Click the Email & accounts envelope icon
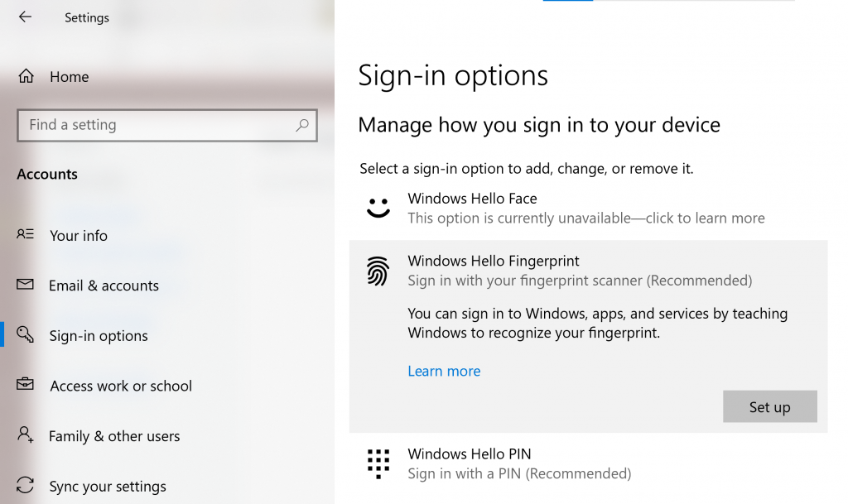This screenshot has height=504, width=848. (x=25, y=284)
